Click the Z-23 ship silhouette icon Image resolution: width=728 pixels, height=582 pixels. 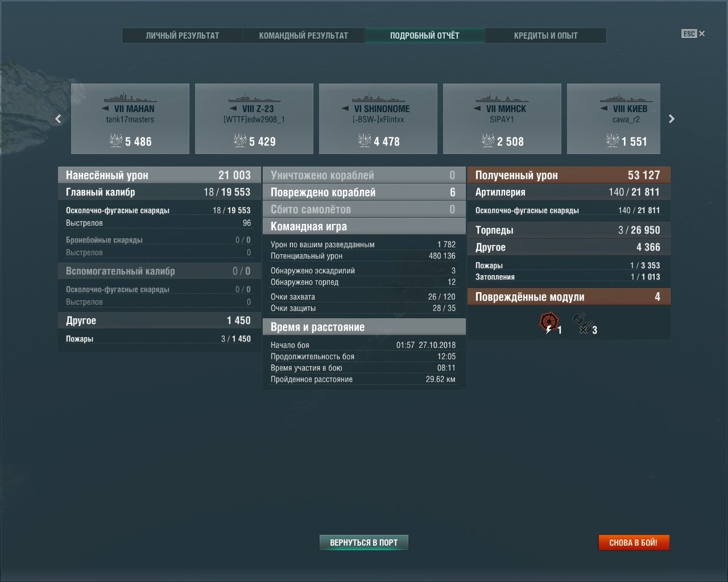(254, 97)
